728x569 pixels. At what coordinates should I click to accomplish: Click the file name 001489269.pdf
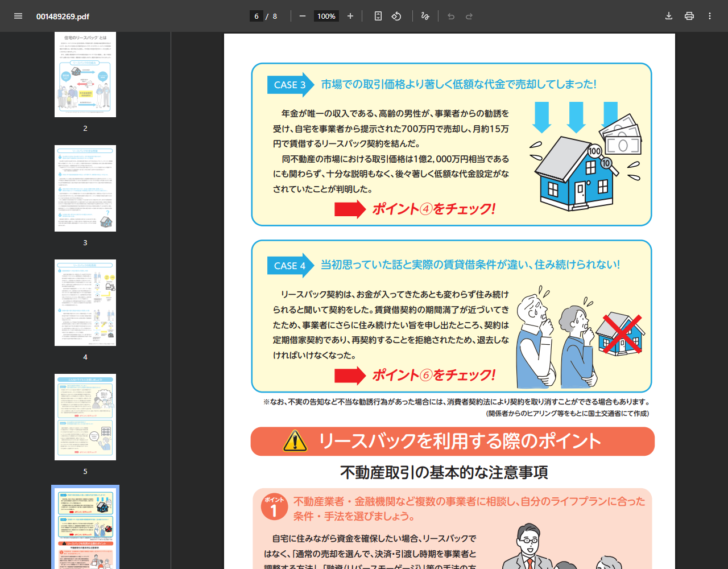pos(63,17)
